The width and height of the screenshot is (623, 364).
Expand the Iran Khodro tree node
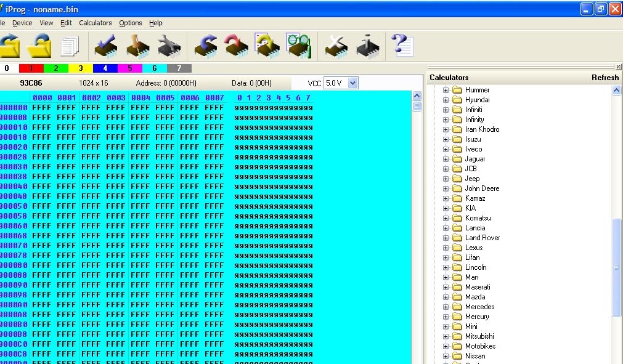click(x=446, y=129)
